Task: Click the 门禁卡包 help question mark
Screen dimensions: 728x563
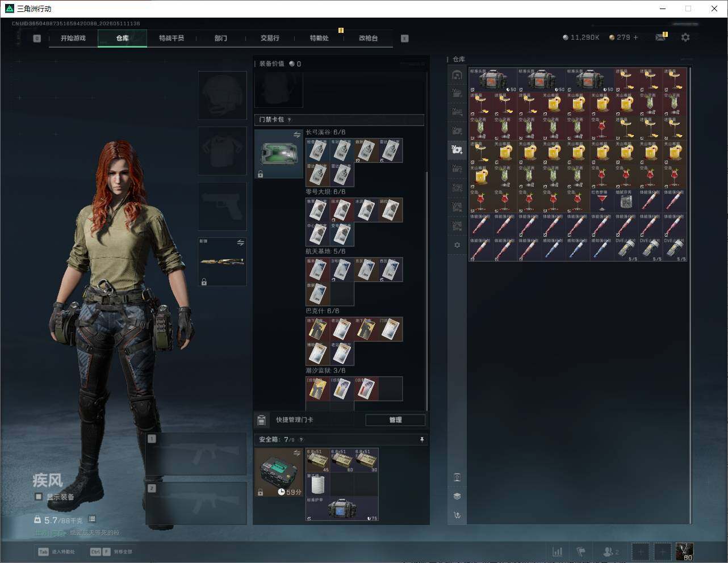Action: point(290,120)
